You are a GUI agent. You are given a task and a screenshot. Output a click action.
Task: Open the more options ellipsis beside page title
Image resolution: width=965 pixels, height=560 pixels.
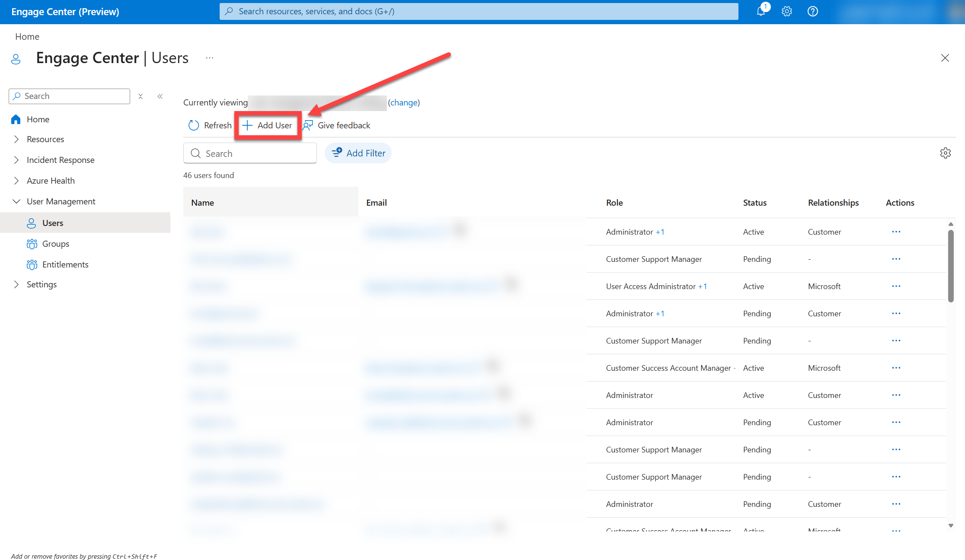pos(210,58)
